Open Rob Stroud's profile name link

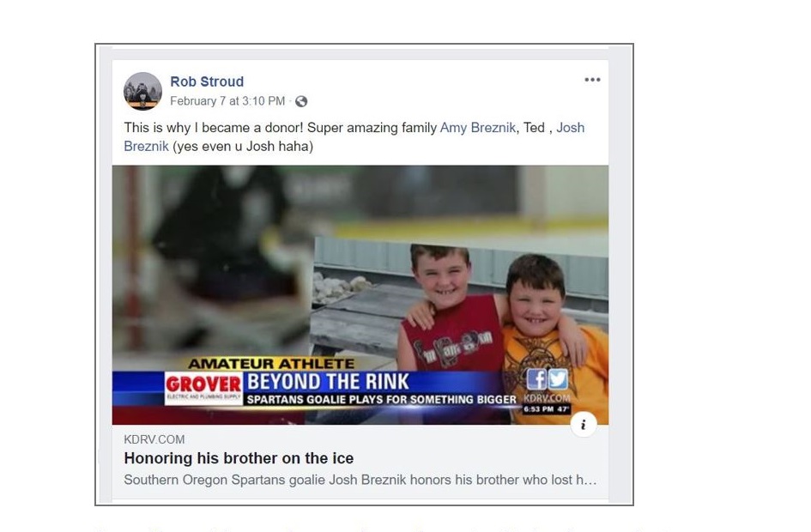207,82
